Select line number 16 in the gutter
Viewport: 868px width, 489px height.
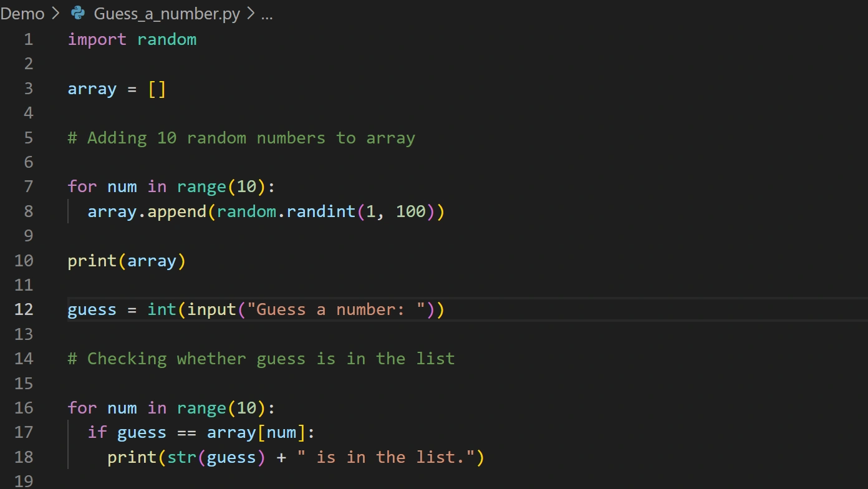(24, 408)
